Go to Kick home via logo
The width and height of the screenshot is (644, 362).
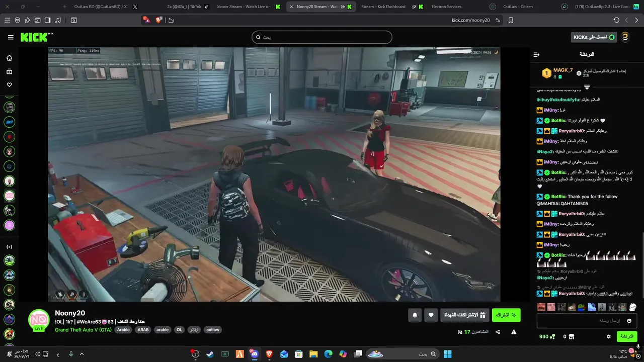pyautogui.click(x=36, y=37)
